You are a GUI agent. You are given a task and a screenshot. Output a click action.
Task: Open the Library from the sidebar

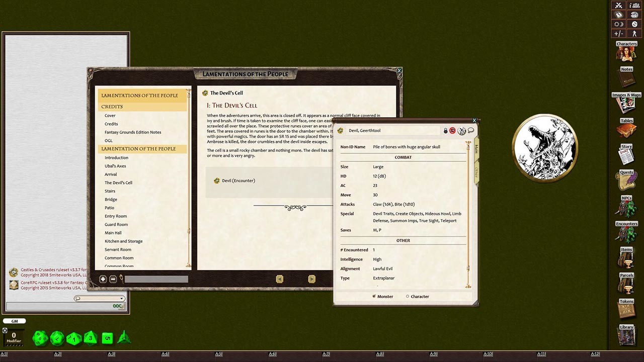pos(626,334)
